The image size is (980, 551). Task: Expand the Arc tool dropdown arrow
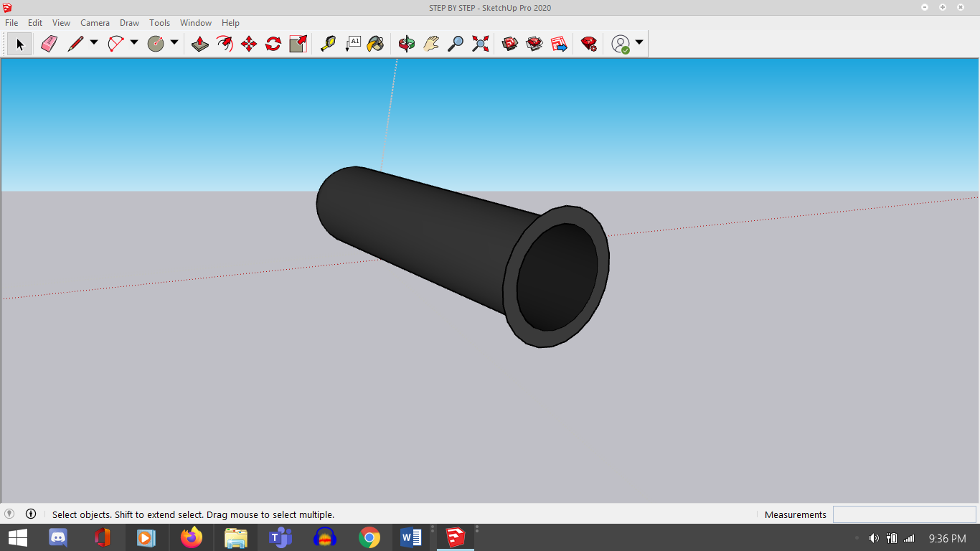pos(134,42)
